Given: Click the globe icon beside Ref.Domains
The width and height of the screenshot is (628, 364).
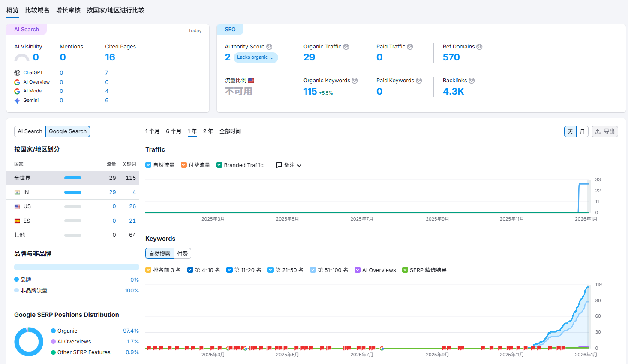Looking at the screenshot, I should [479, 47].
